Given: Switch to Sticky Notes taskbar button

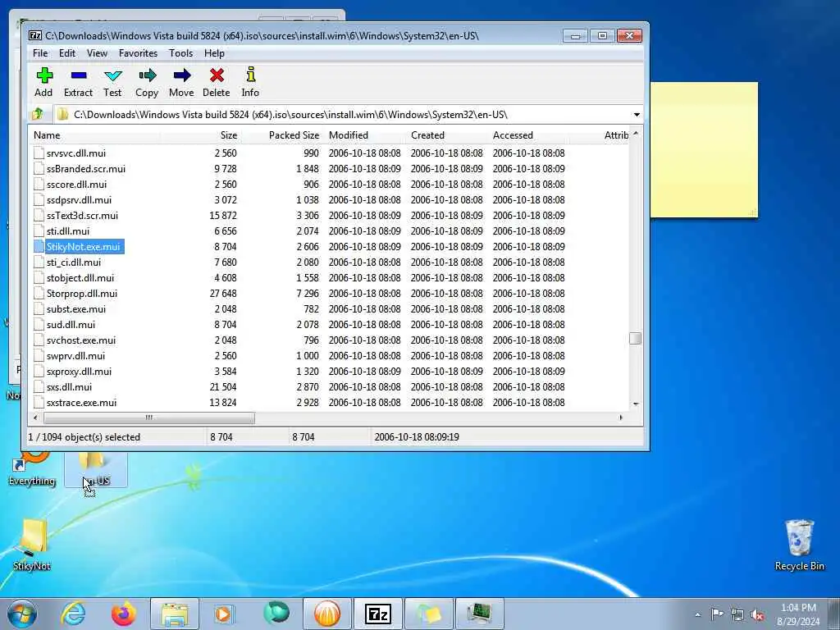Looking at the screenshot, I should (428, 614).
